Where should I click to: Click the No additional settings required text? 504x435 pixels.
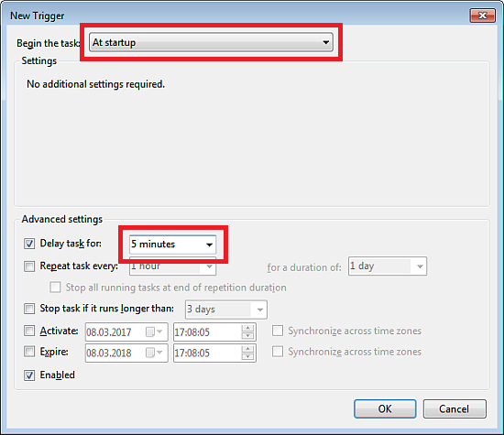click(x=95, y=84)
